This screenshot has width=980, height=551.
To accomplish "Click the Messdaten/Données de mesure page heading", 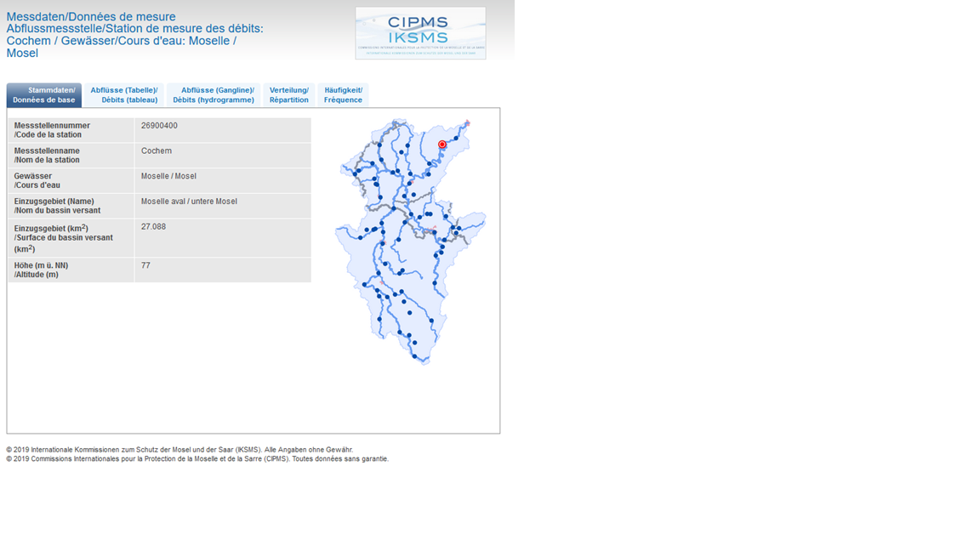I will 91,17.
